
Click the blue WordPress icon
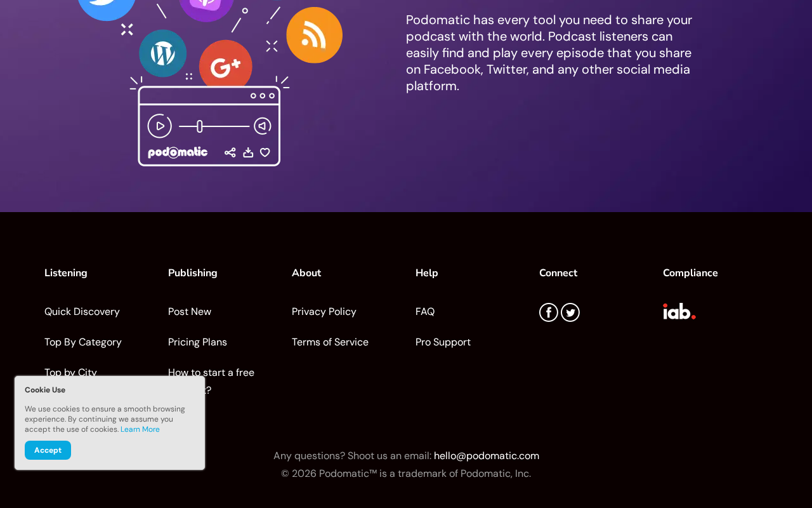click(163, 53)
